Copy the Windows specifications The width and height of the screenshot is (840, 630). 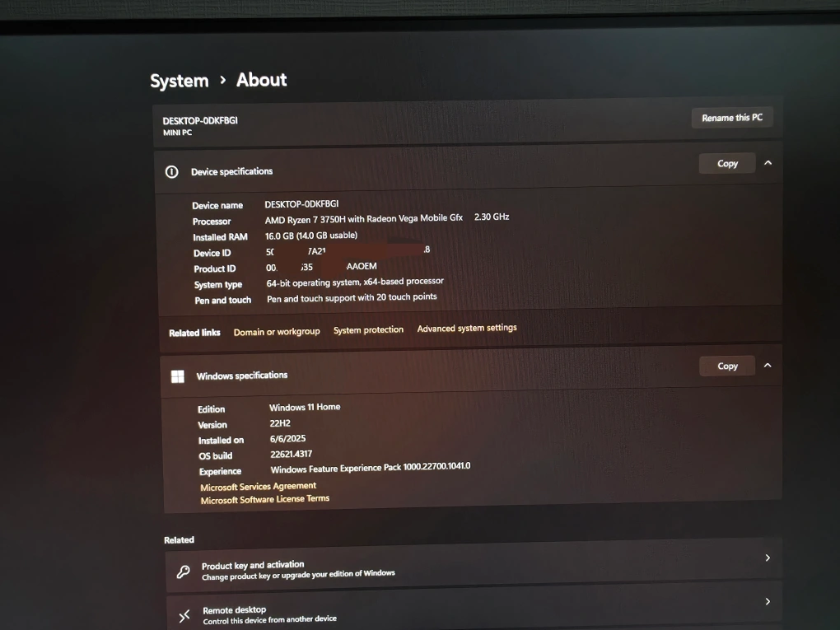click(x=727, y=366)
